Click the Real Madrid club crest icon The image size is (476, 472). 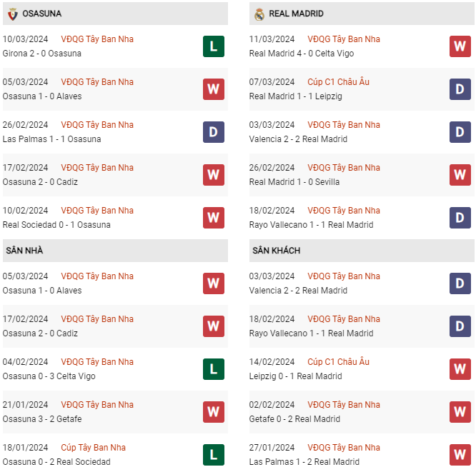point(259,14)
